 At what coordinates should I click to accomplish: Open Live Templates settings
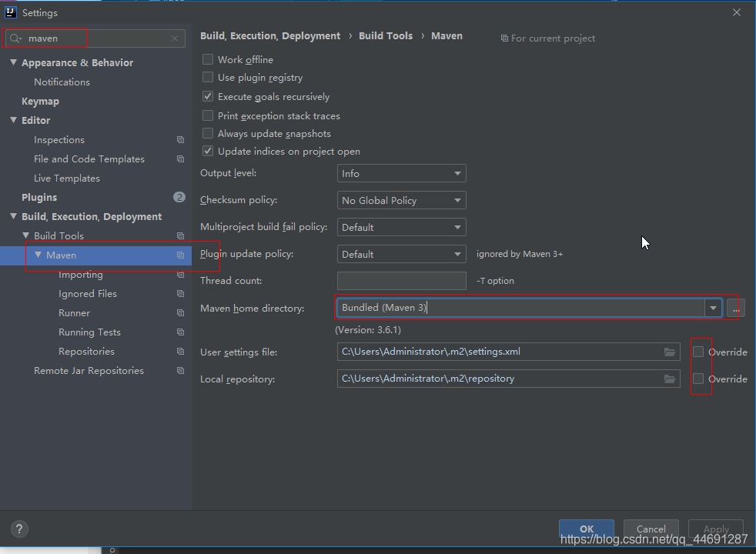67,179
